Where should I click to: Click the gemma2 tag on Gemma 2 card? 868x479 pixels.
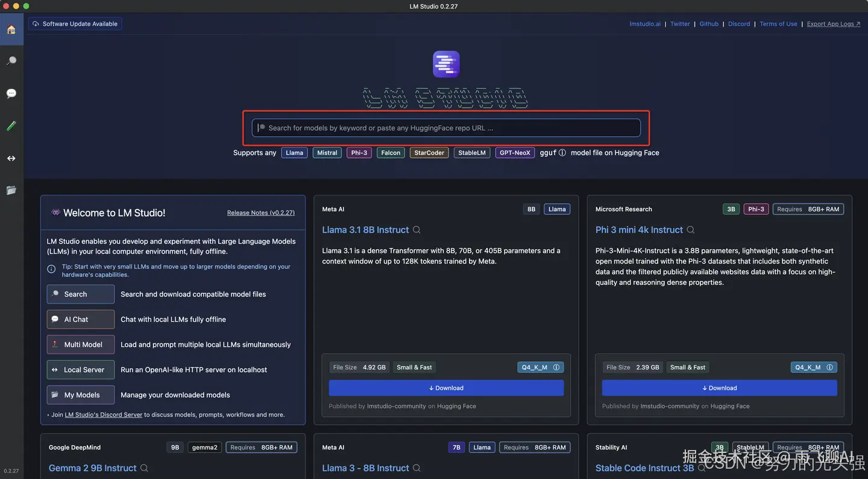[204, 448]
